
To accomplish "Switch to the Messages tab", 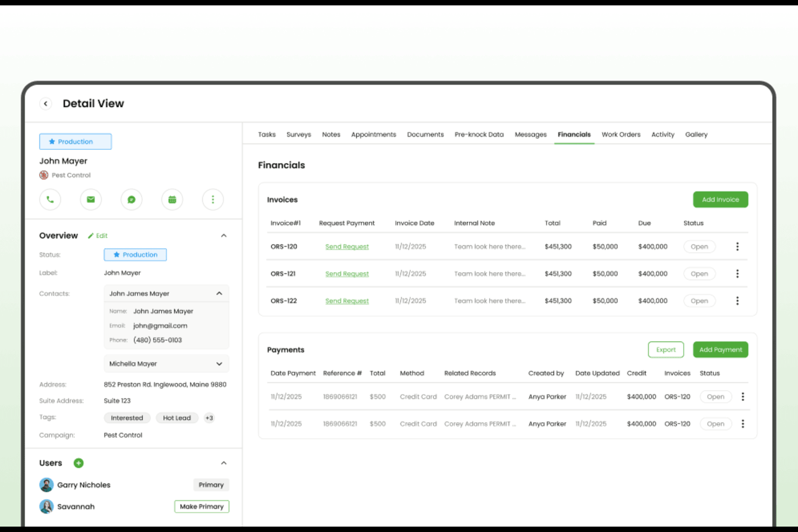I will click(x=531, y=135).
